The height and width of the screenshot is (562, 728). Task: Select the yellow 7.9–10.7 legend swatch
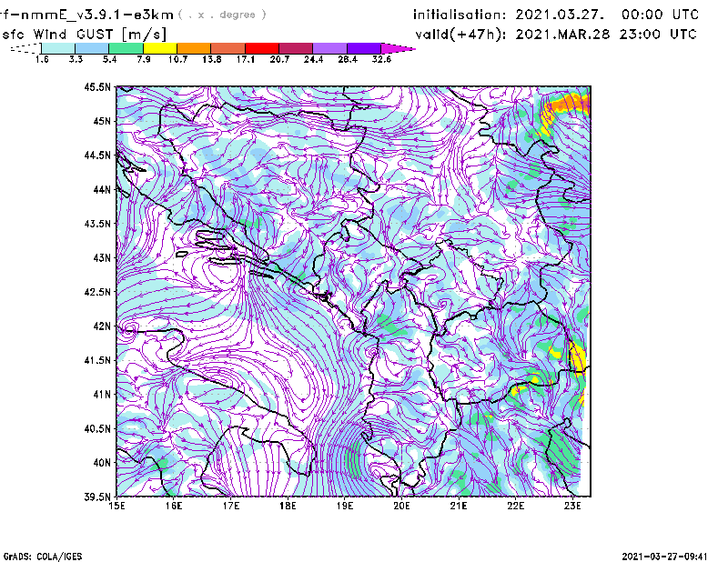(x=160, y=48)
